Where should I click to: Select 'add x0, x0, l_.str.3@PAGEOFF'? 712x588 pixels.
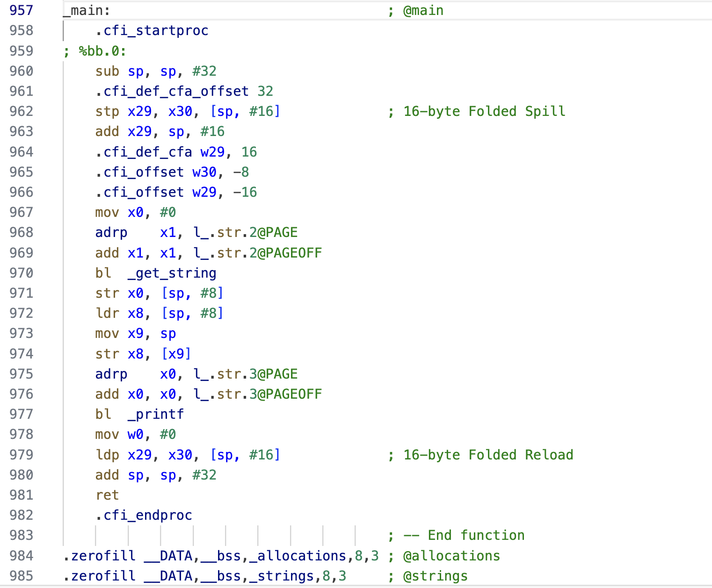pyautogui.click(x=209, y=394)
